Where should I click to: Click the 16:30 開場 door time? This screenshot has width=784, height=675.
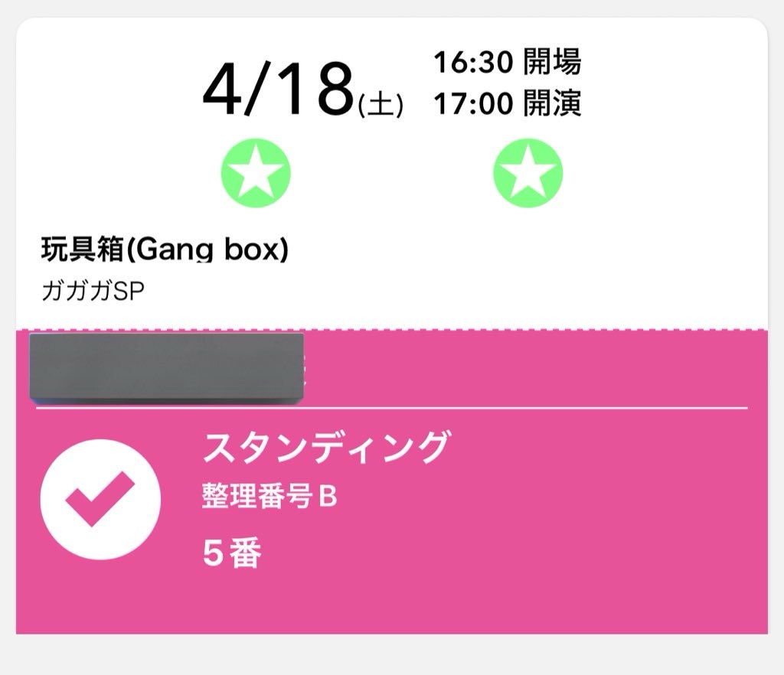point(507,63)
